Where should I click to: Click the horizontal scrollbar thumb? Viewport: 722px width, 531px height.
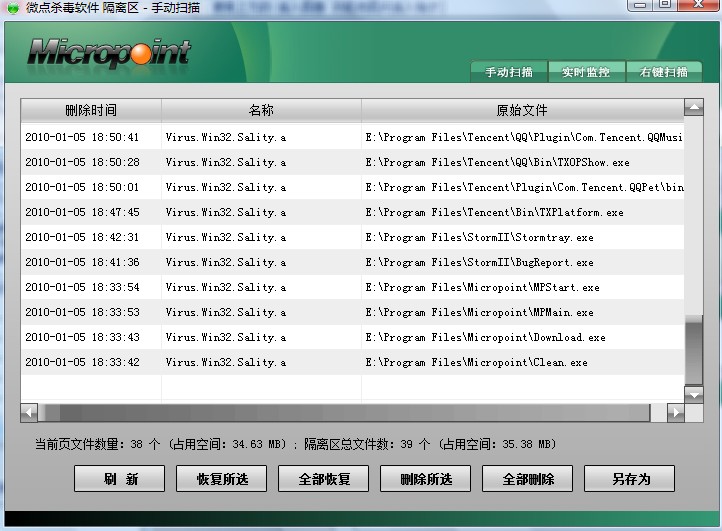click(x=344, y=413)
